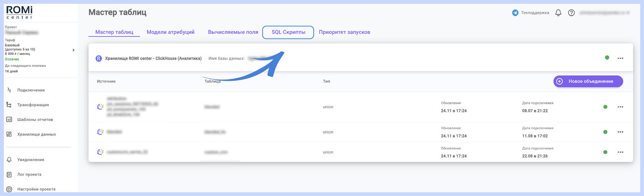Screen dimensions: 644x196
Task: Click source icon of 11.08 row
Action: [x=100, y=132]
